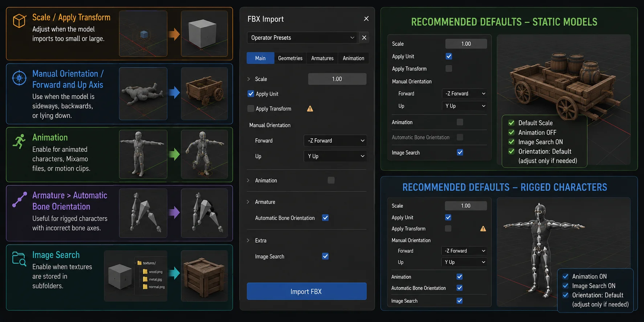Toggle Automatic Bone Orientation in FBX Import

(x=325, y=218)
